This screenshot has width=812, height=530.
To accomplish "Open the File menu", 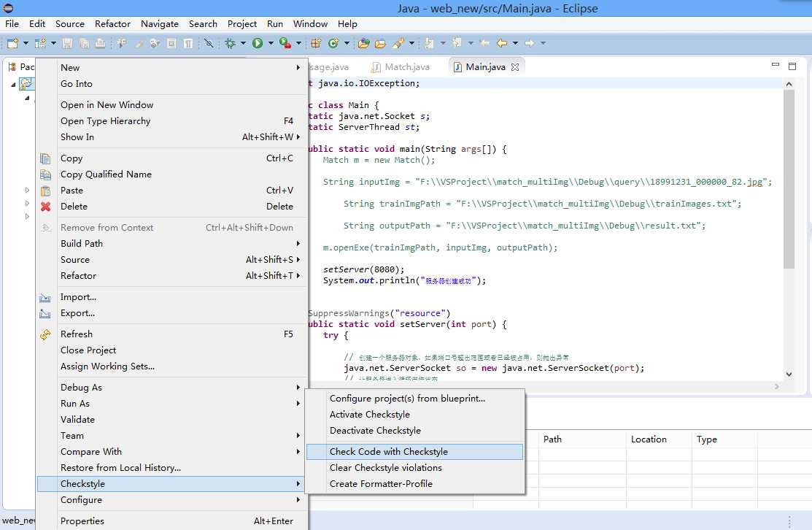I will [x=12, y=24].
